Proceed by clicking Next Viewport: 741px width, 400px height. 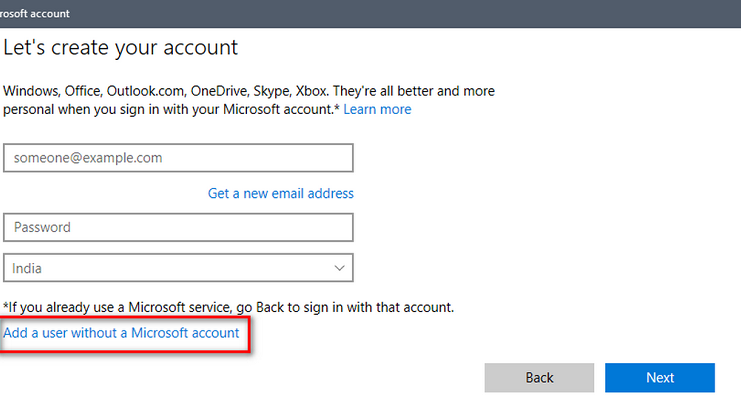[x=660, y=378]
